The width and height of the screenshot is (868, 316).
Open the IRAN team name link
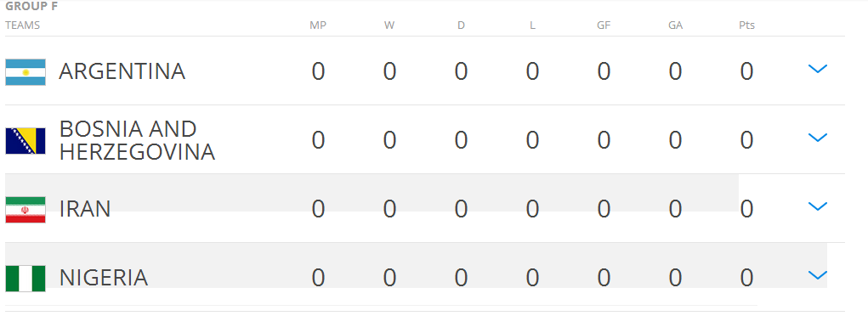[x=85, y=209]
